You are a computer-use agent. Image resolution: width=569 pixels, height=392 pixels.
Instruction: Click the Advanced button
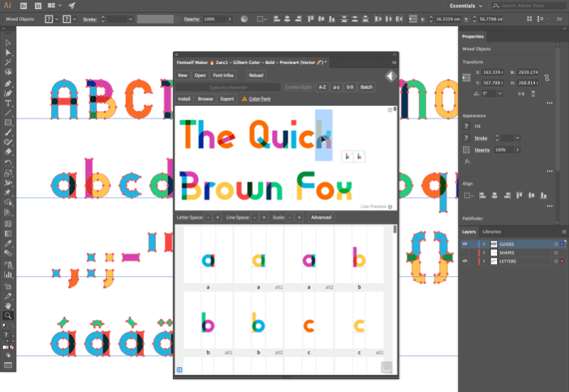click(x=321, y=218)
